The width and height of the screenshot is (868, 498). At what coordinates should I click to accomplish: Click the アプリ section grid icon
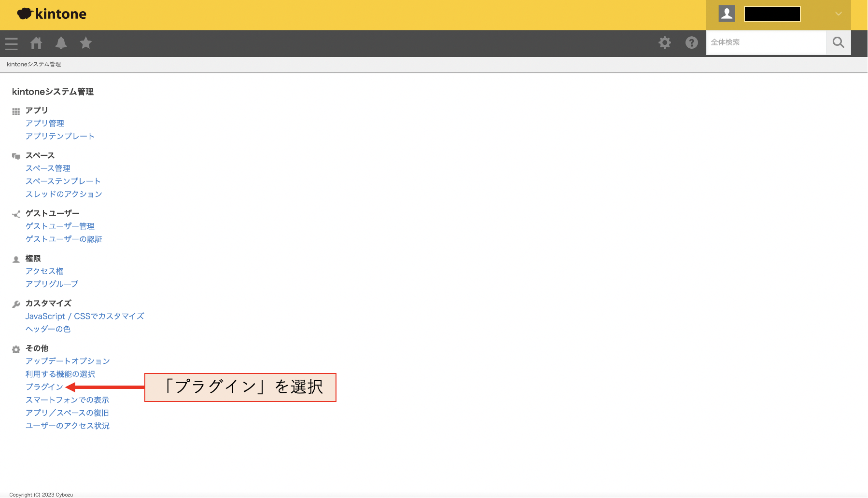[x=16, y=111]
